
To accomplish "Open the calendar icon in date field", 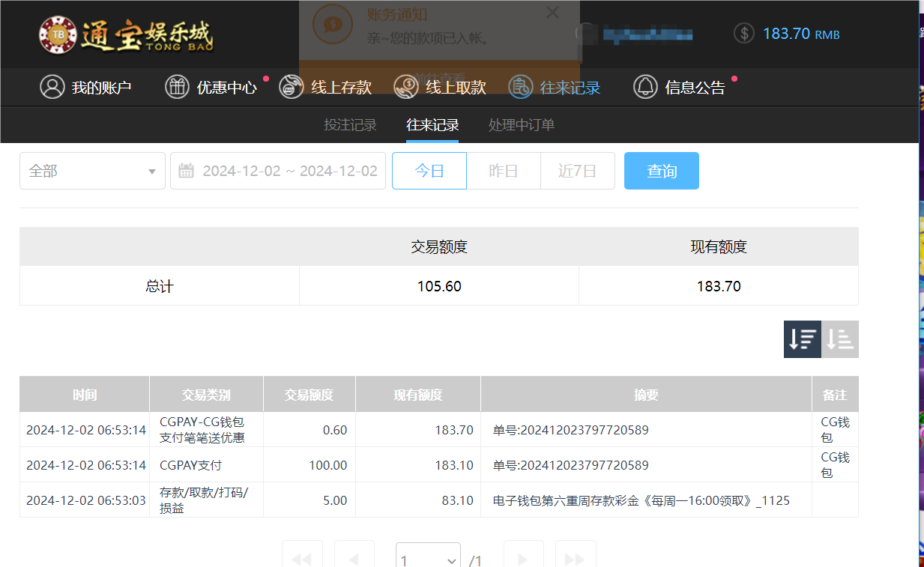I will tap(186, 170).
